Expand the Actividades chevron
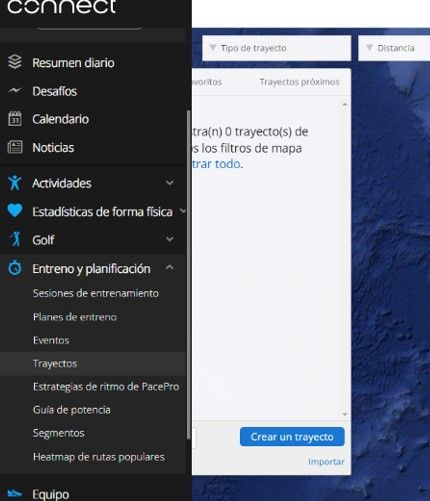 point(170,183)
